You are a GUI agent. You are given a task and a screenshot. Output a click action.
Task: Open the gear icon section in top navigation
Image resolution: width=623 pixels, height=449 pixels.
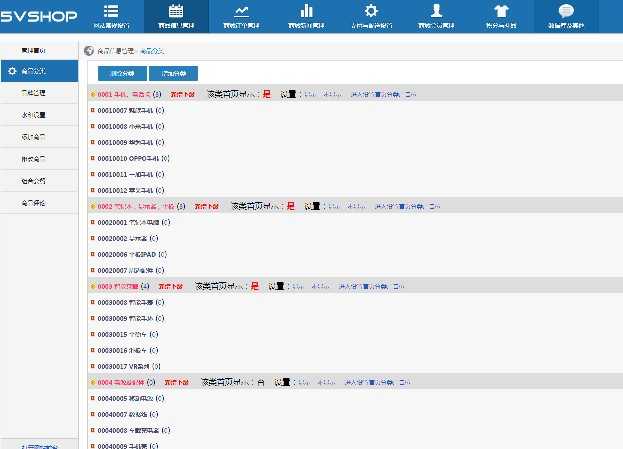coord(371,16)
